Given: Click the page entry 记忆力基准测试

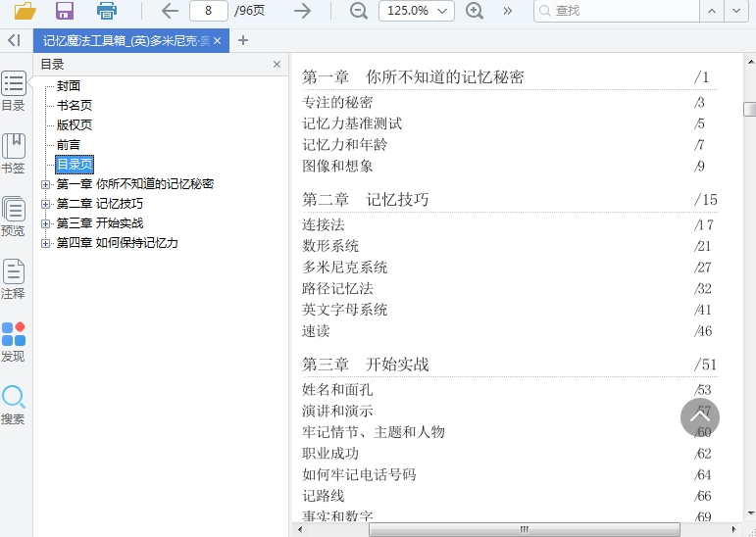Looking at the screenshot, I should [x=352, y=123].
